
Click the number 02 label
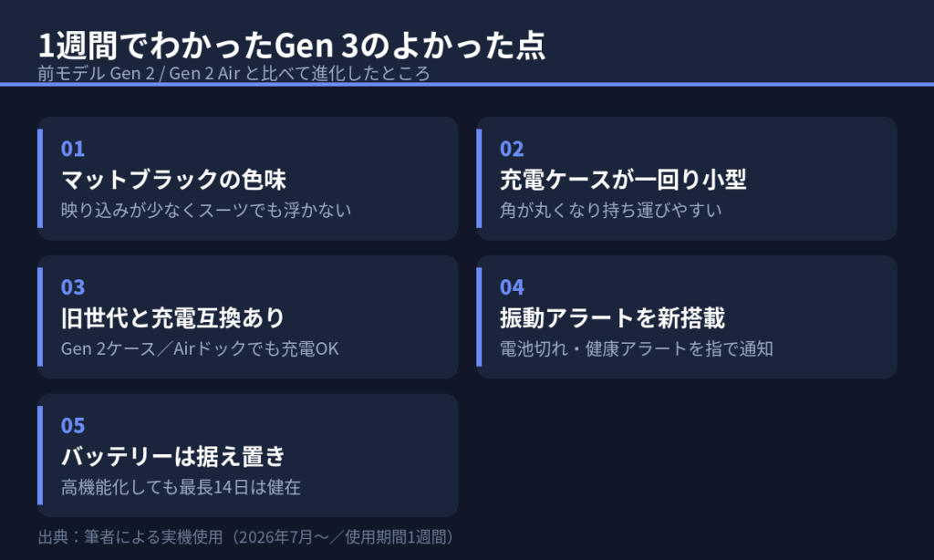tap(512, 149)
